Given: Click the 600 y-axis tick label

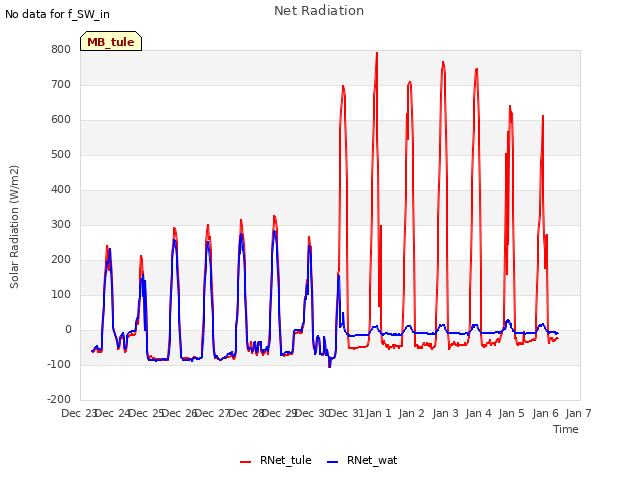Looking at the screenshot, I should [x=61, y=120].
